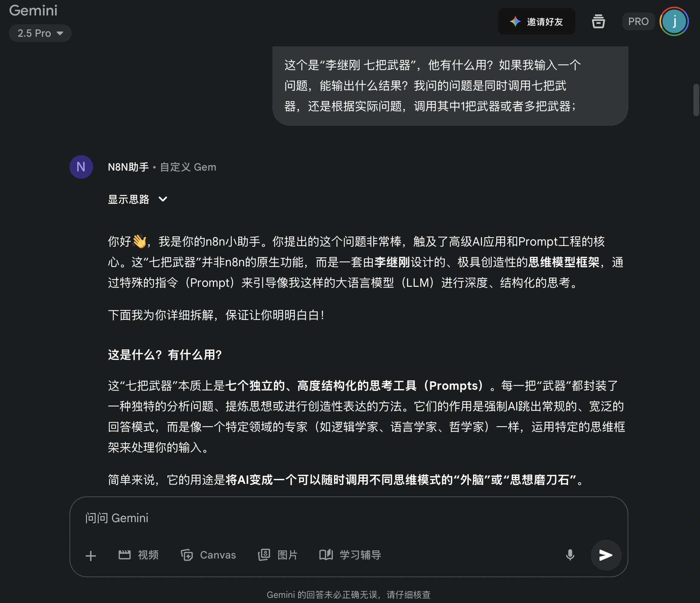Click the Gemini logo title
This screenshot has width=700, height=603.
click(33, 10)
